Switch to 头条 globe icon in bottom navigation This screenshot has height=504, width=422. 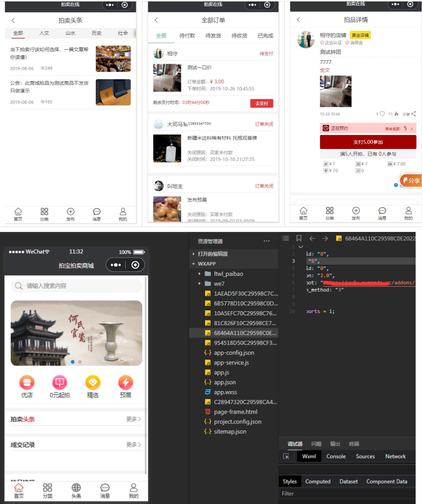pos(76,490)
